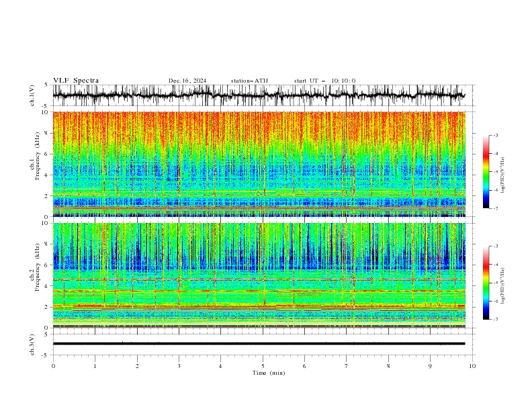Click the upper colorbar 'log(PSD)(V²/Hz)' label
Viewport: 532px width, 411px height.
click(x=503, y=175)
